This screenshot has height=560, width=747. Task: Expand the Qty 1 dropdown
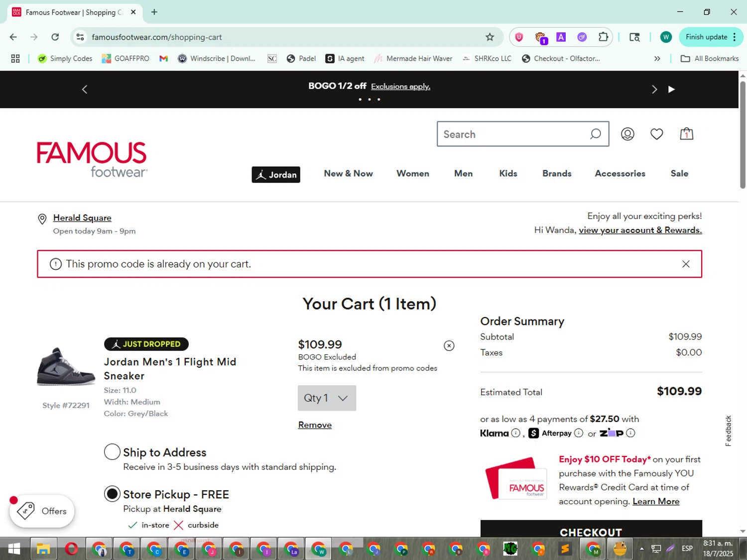coord(327,398)
